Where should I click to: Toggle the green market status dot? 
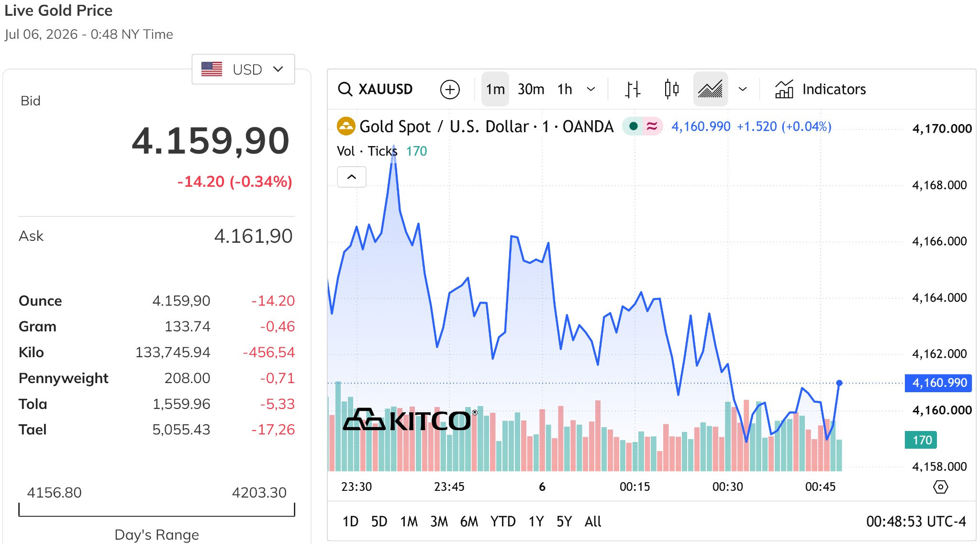point(633,126)
